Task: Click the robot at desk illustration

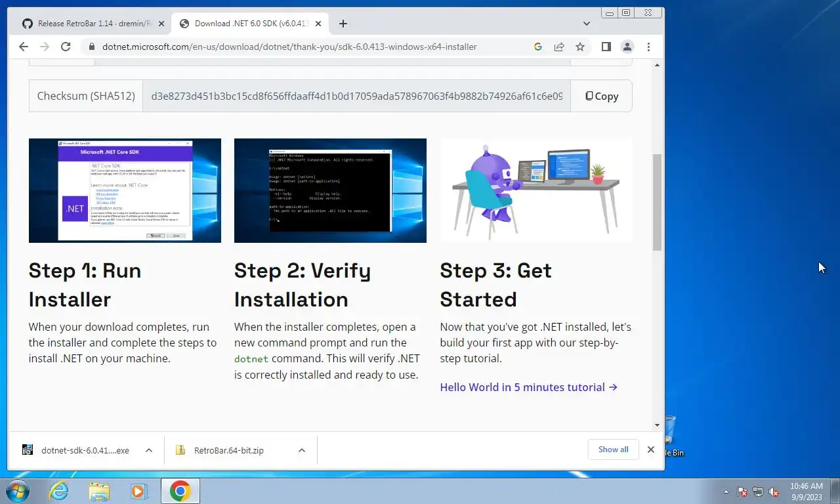Action: [x=536, y=190]
